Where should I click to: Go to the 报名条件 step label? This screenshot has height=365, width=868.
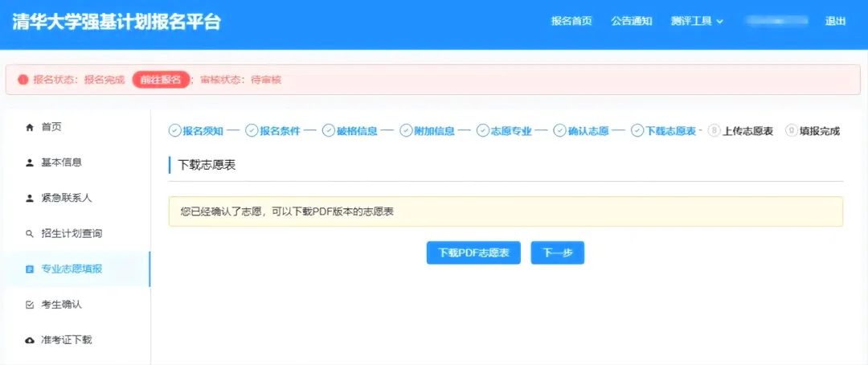[280, 131]
